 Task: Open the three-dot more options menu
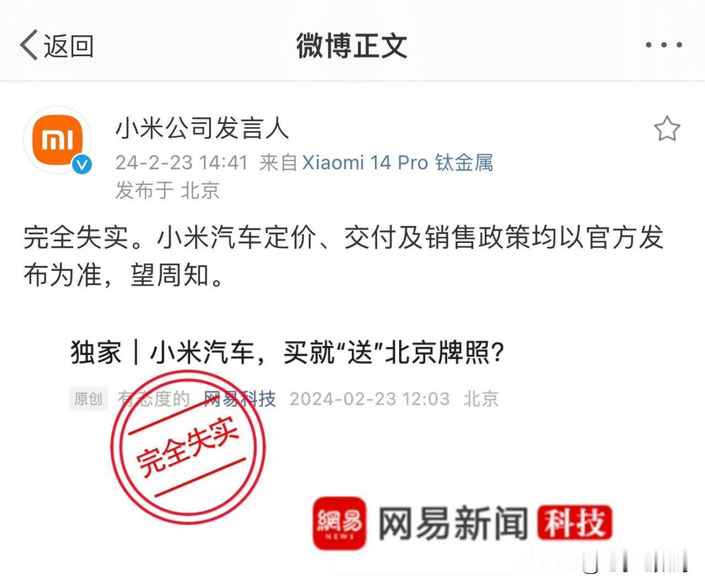pos(664,45)
